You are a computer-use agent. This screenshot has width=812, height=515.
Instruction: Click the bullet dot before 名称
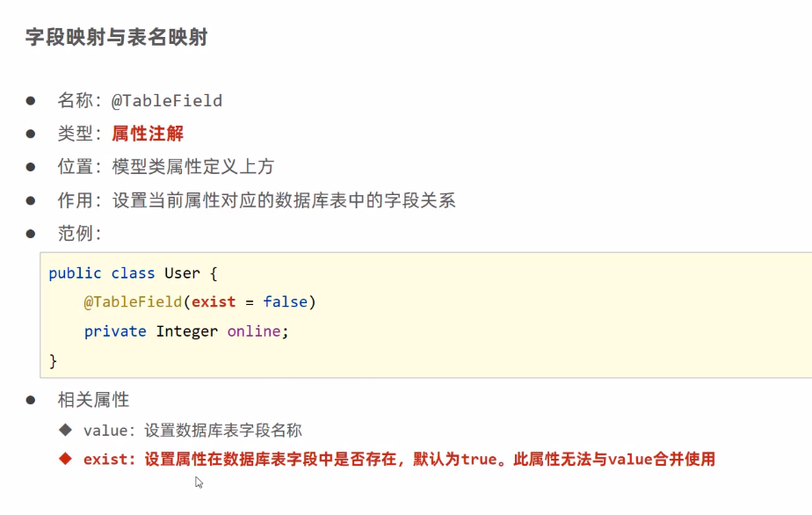coord(31,100)
